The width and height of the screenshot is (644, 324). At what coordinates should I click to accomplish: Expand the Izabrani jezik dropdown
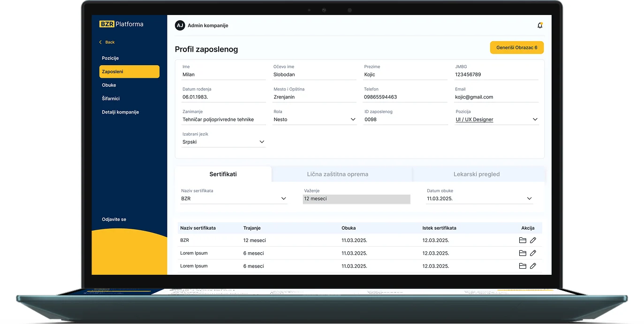coord(262,142)
